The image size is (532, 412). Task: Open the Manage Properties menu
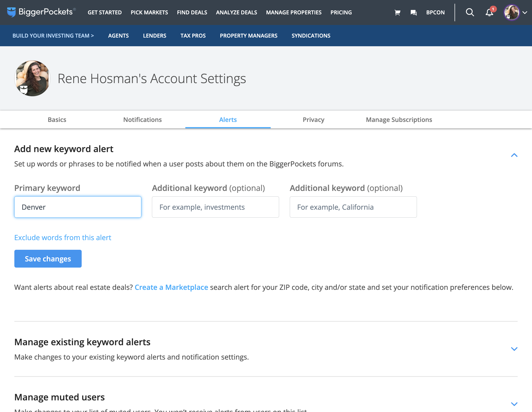294,12
